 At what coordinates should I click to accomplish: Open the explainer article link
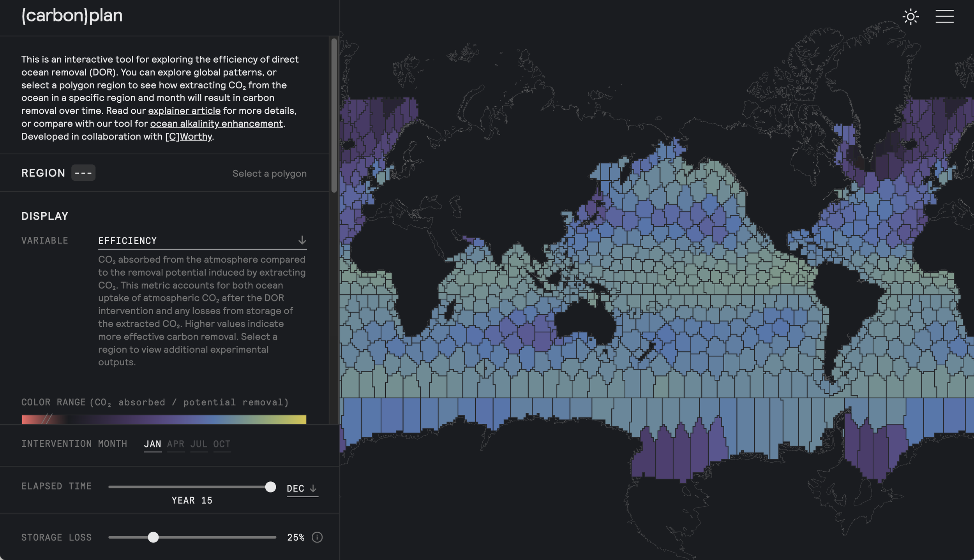pyautogui.click(x=184, y=111)
